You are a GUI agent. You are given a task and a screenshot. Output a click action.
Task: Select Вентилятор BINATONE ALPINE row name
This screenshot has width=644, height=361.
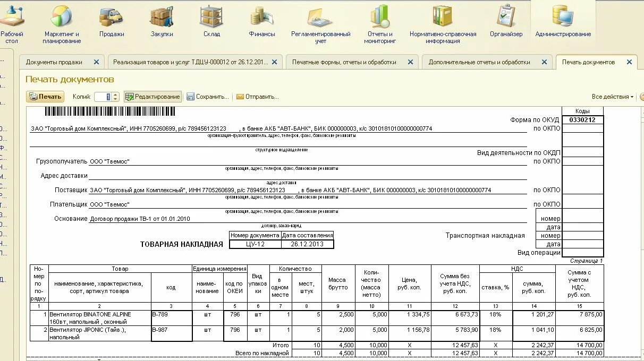coord(99,318)
